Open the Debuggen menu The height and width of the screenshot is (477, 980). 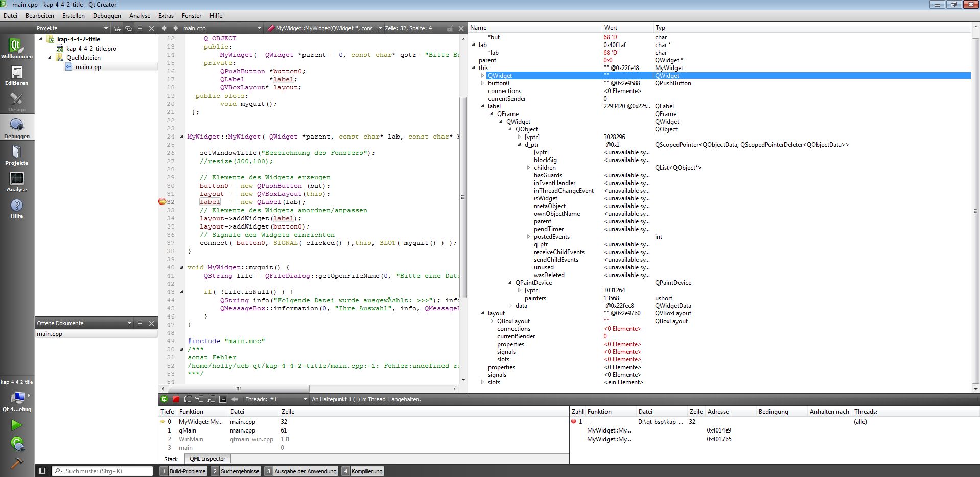pyautogui.click(x=107, y=16)
